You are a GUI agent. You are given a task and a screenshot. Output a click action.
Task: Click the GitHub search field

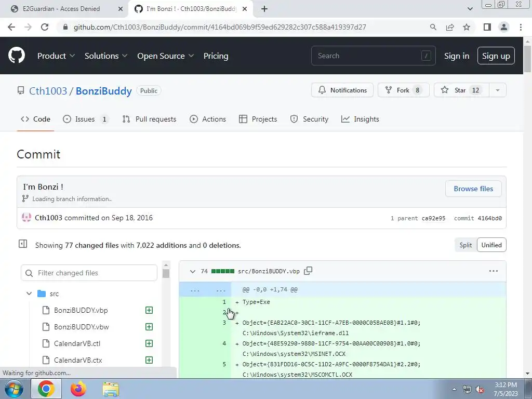pyautogui.click(x=373, y=56)
